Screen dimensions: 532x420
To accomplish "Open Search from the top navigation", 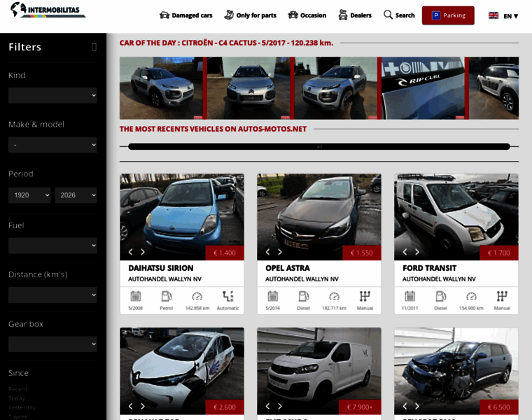I will pyautogui.click(x=399, y=15).
